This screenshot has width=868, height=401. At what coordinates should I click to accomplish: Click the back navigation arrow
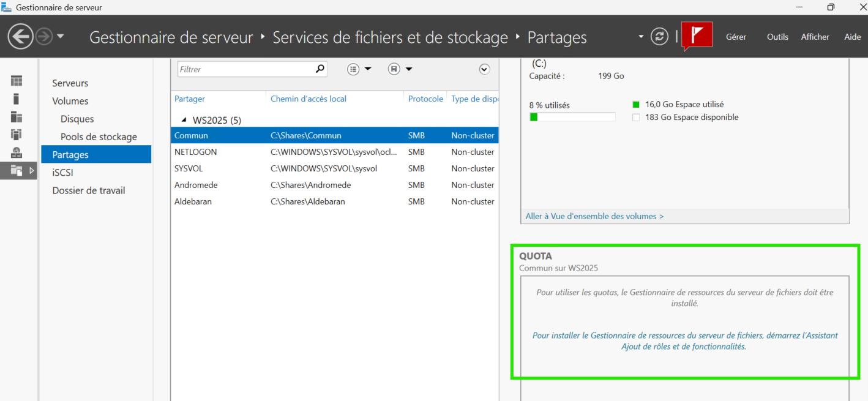(x=20, y=37)
